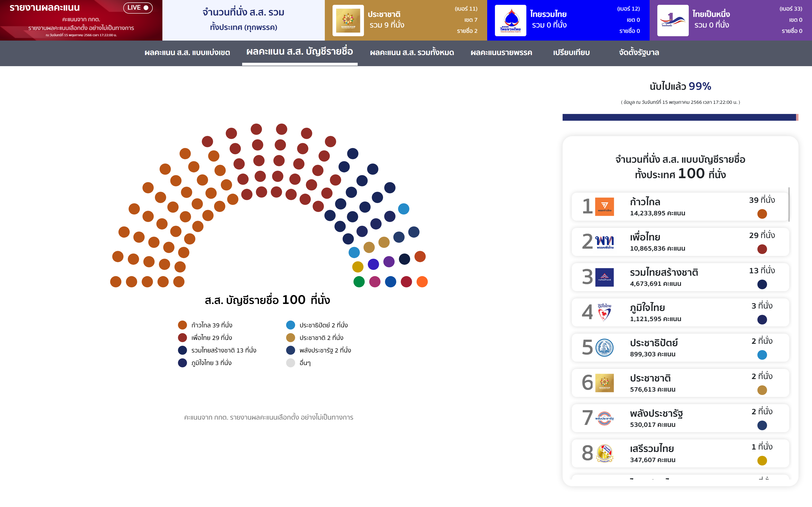
Task: Click the ประชาธิปัตย์ round blue logo
Action: pyautogui.click(x=604, y=348)
